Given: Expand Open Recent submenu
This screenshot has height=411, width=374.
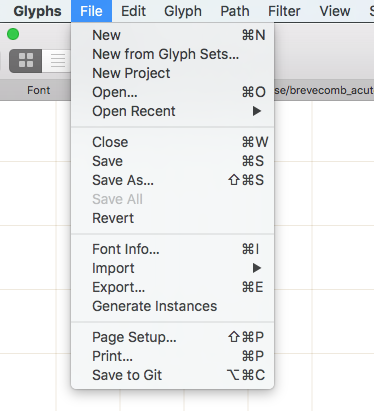Looking at the screenshot, I should [173, 111].
